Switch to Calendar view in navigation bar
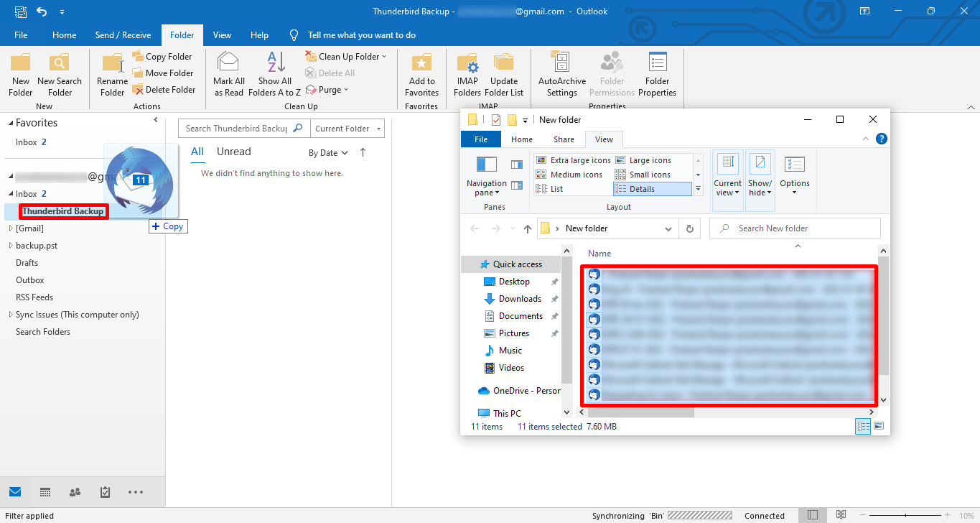Image resolution: width=980 pixels, height=523 pixels. [x=45, y=492]
